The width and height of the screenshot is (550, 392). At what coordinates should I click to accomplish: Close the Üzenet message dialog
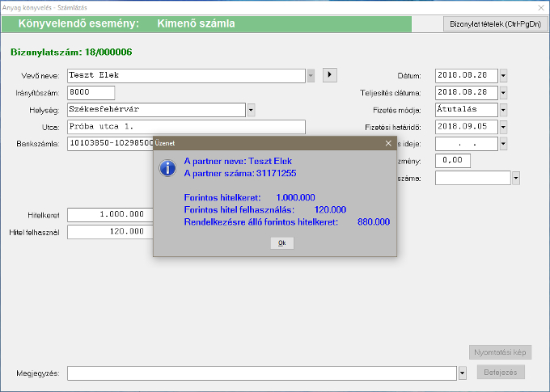388,143
